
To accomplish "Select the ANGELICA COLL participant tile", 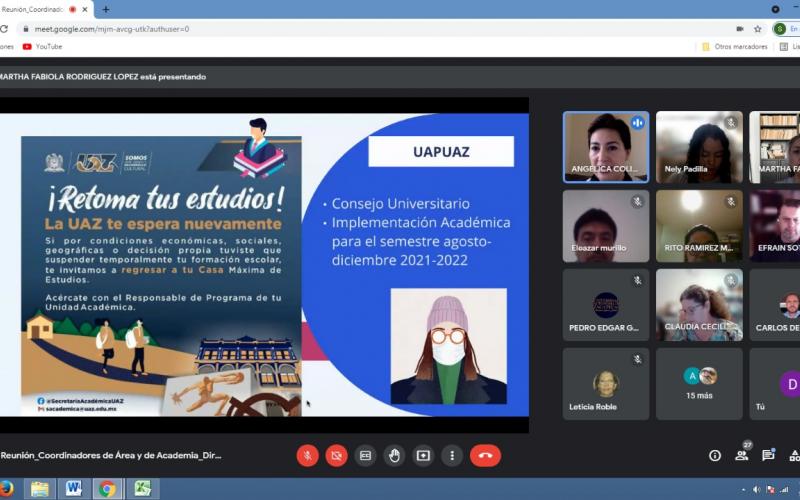I will (x=606, y=147).
